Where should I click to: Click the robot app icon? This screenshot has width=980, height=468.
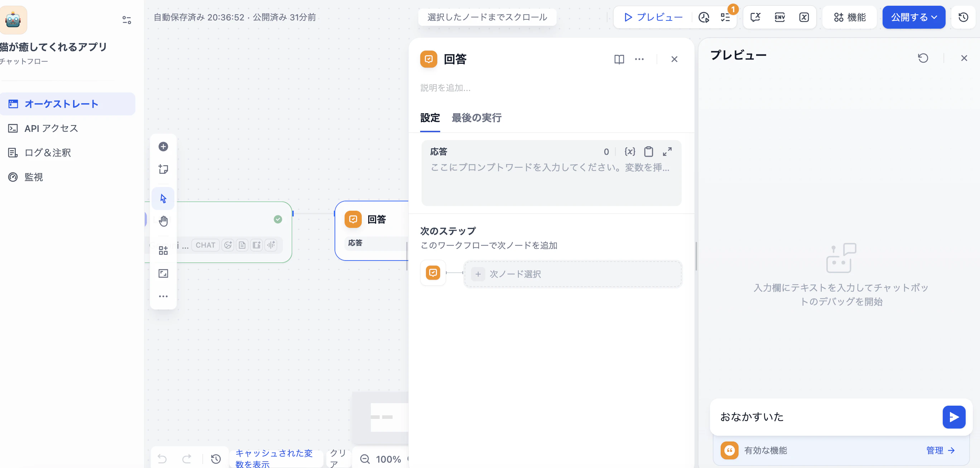tap(13, 19)
